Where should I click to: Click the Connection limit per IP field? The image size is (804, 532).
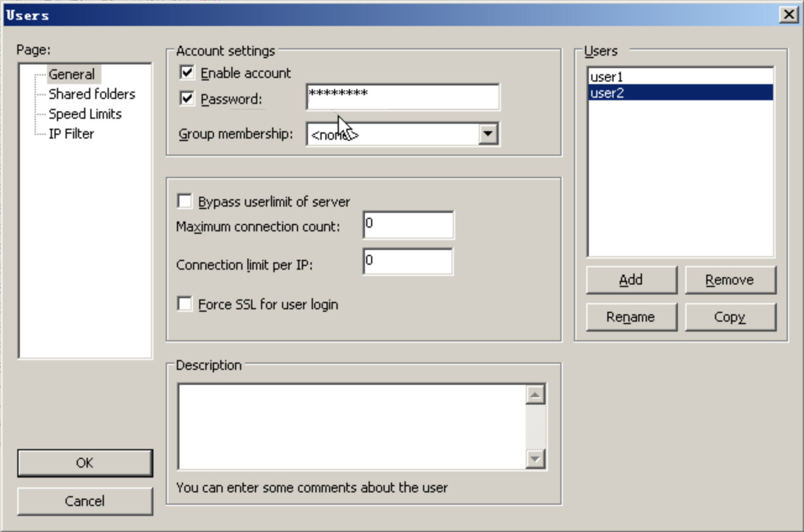[x=408, y=262]
